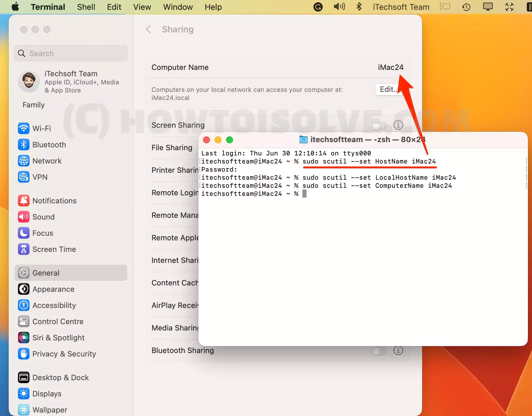Click the Password: prompt line in Terminal
Viewport: 532px width, 416px height.
click(x=219, y=169)
